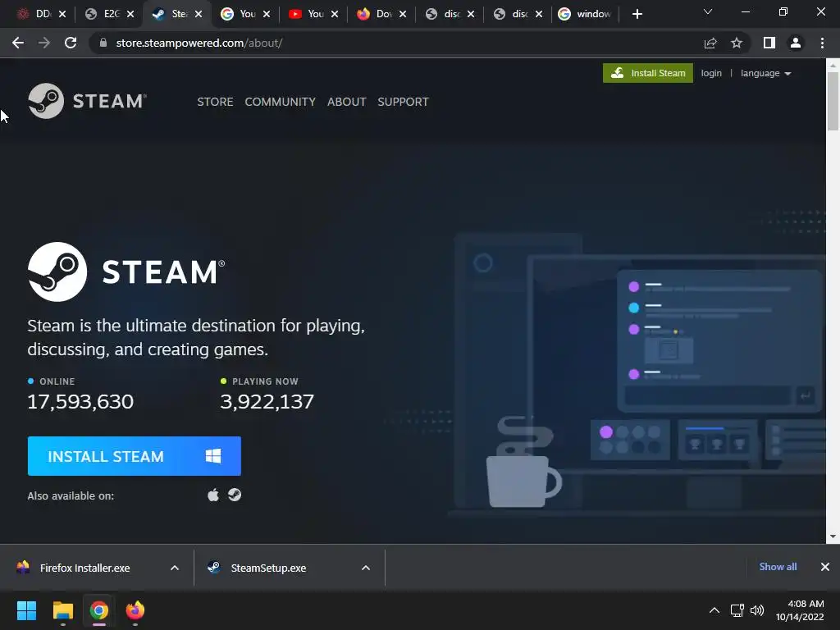Bookmark this page with star icon
The height and width of the screenshot is (630, 840).
[737, 43]
